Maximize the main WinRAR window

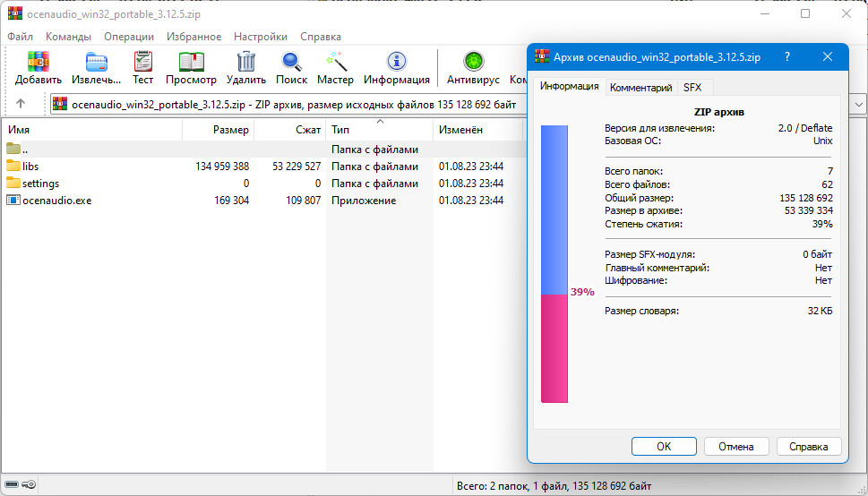click(x=805, y=13)
